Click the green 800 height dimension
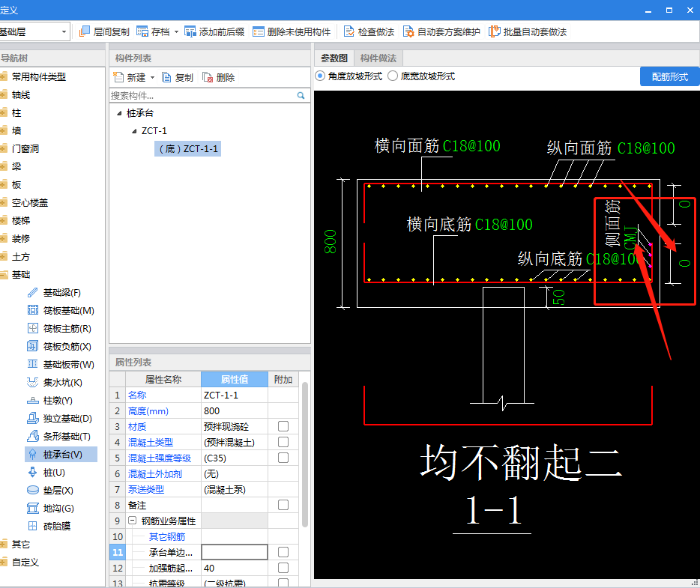Image resolution: width=700 pixels, height=588 pixels. (331, 242)
